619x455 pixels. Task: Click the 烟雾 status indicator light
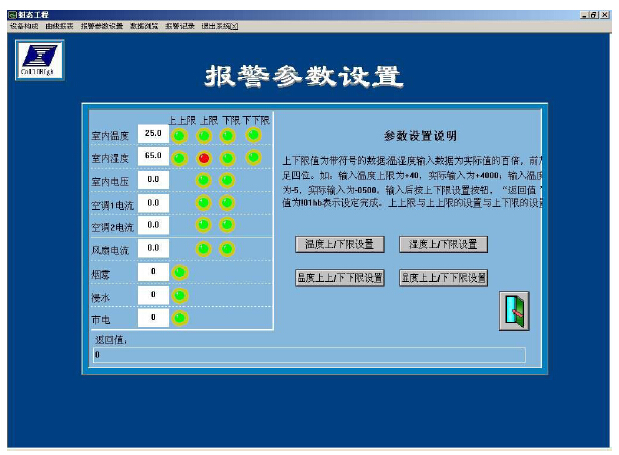[180, 271]
